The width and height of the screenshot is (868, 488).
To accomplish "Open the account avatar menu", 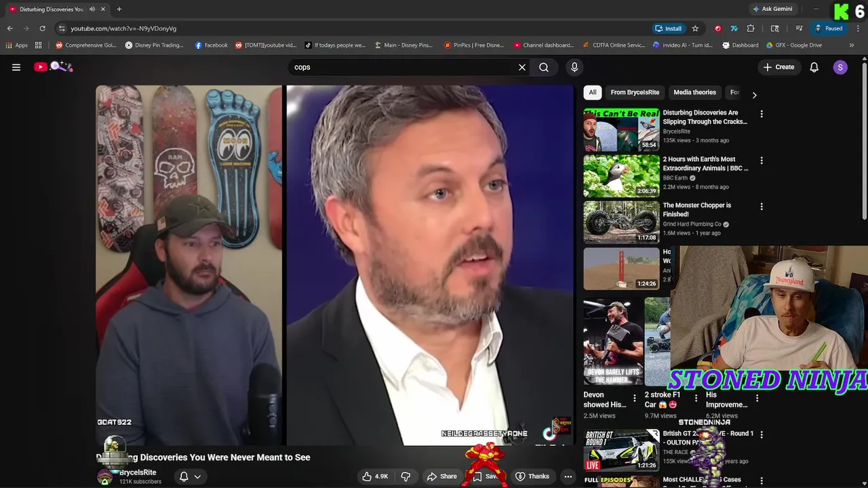I will point(840,67).
